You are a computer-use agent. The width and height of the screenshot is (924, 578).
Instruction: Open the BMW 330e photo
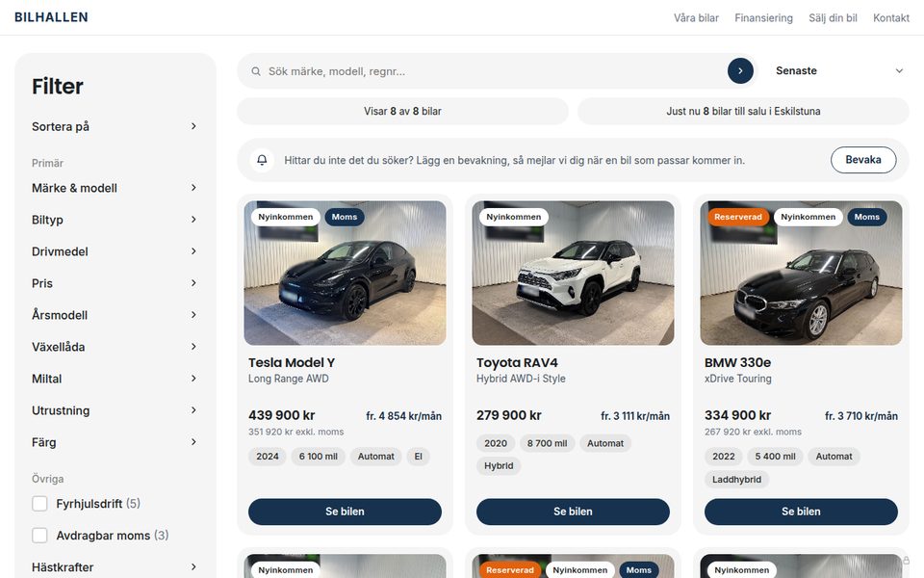[801, 273]
